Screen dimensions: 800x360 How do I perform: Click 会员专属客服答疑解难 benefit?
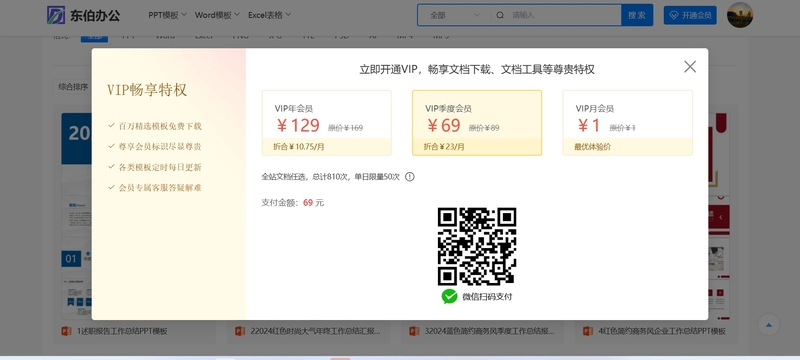pos(160,188)
